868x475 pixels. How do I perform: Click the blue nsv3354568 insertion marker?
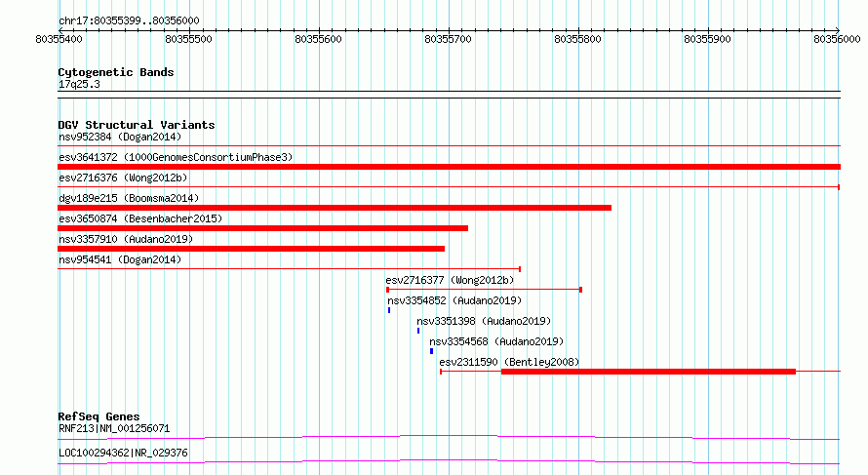coord(432,351)
